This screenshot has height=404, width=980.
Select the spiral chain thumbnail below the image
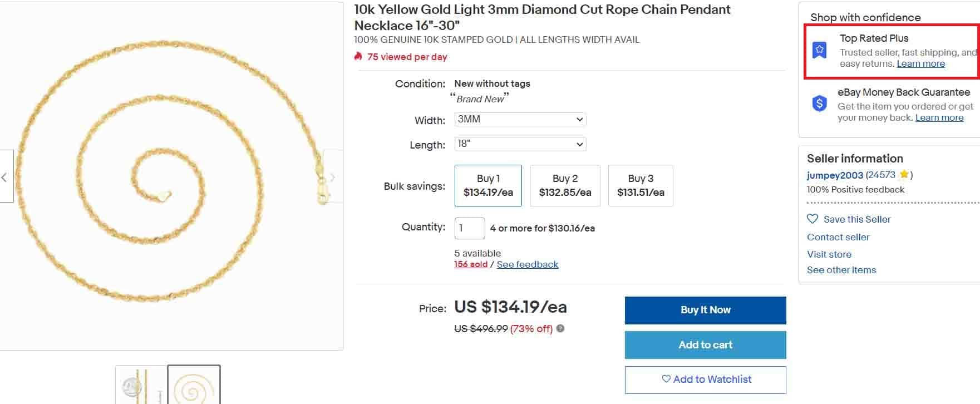click(192, 384)
